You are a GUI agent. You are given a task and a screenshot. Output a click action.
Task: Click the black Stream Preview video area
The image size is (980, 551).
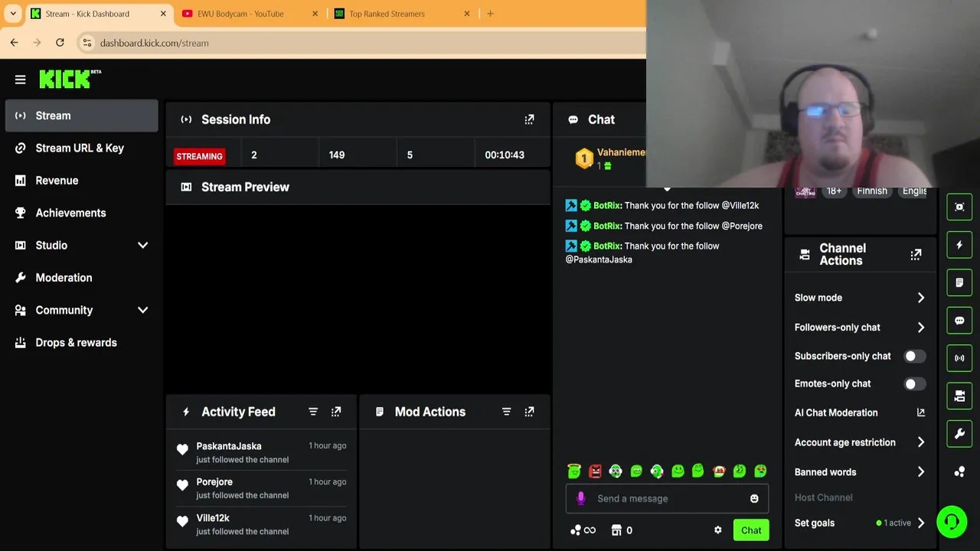[x=358, y=298]
